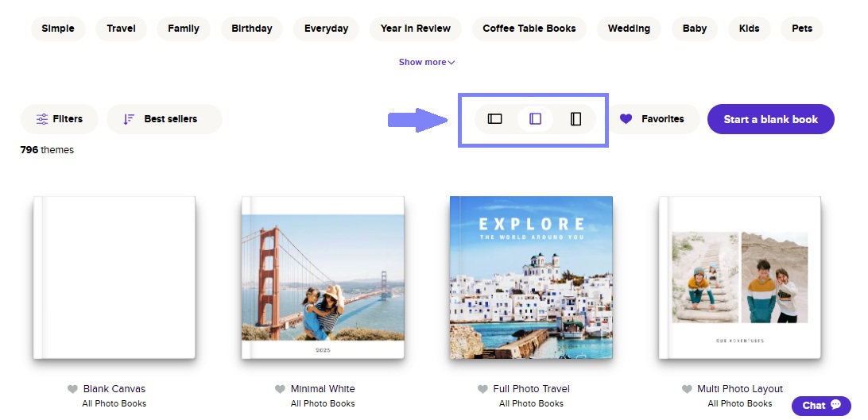Choose the Year in Review chip
Viewport: 868px width, 420px height.
point(416,29)
